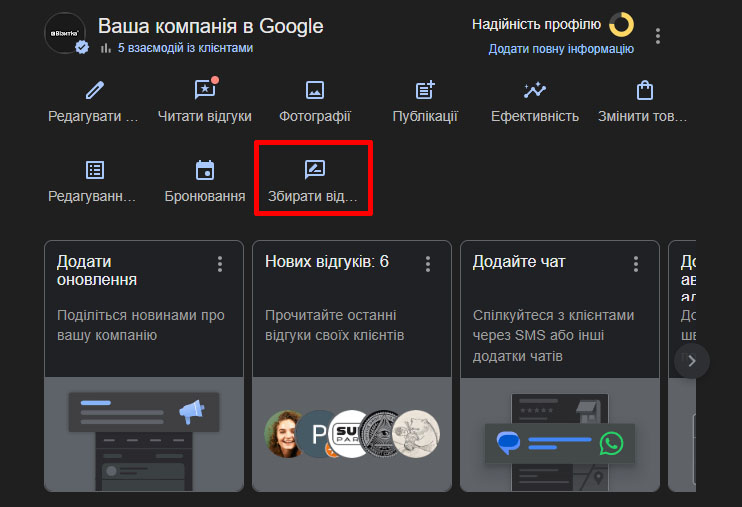Click the Фотографії label

pyautogui.click(x=315, y=116)
